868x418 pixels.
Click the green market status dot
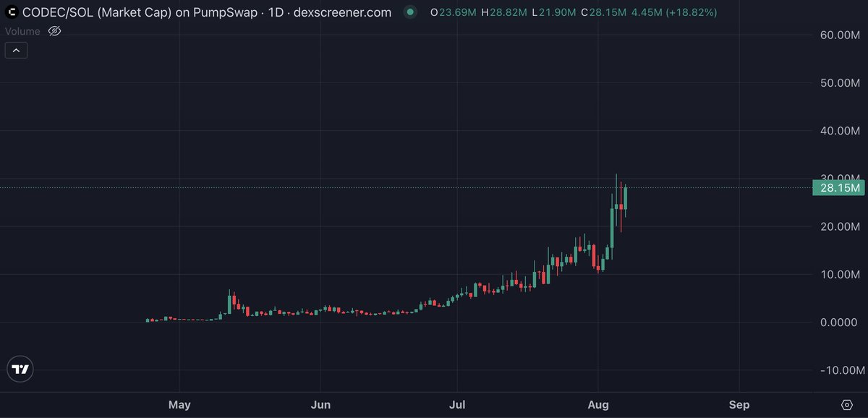click(x=411, y=12)
